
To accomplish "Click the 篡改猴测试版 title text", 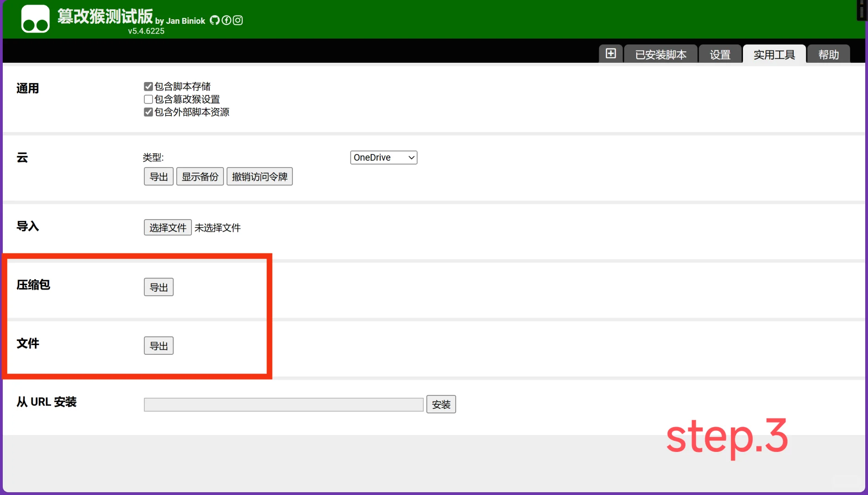I will 105,16.
